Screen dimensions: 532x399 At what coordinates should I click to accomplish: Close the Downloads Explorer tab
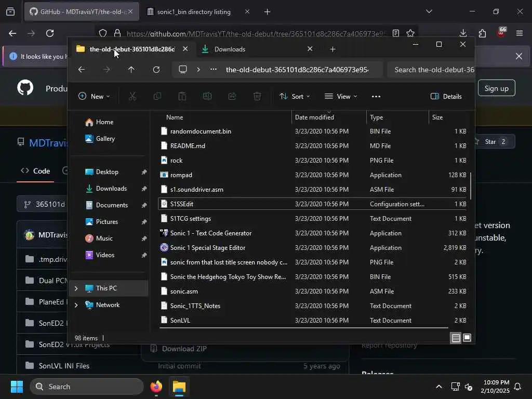tap(310, 49)
